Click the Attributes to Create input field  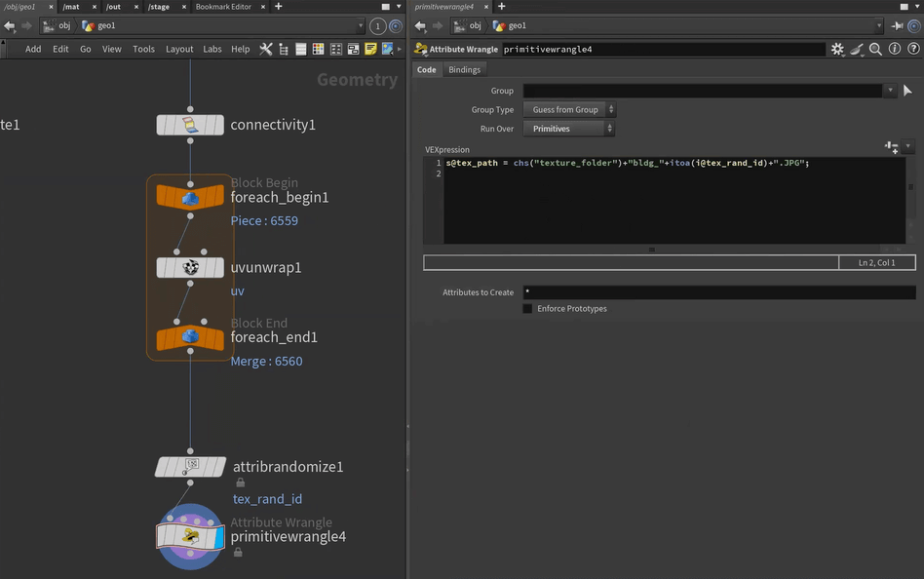[x=718, y=292]
